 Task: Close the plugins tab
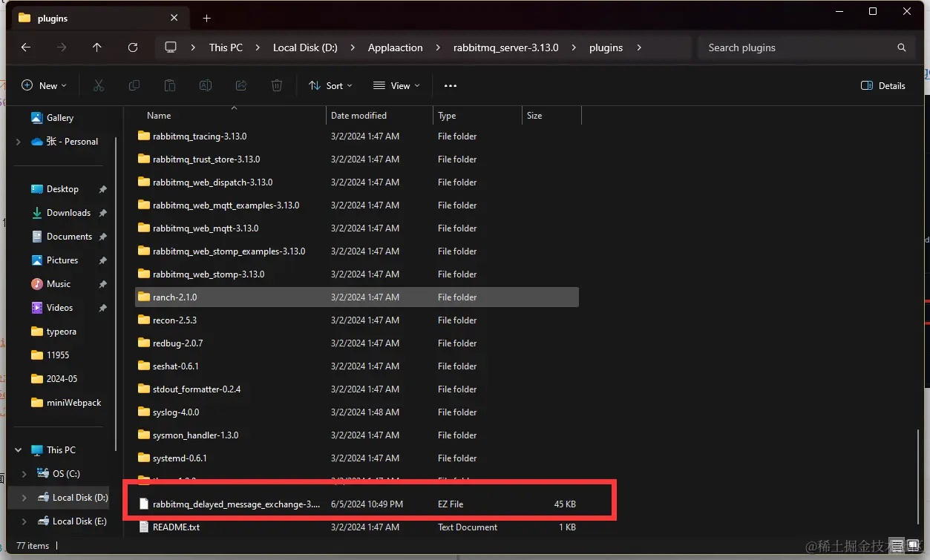pyautogui.click(x=174, y=18)
